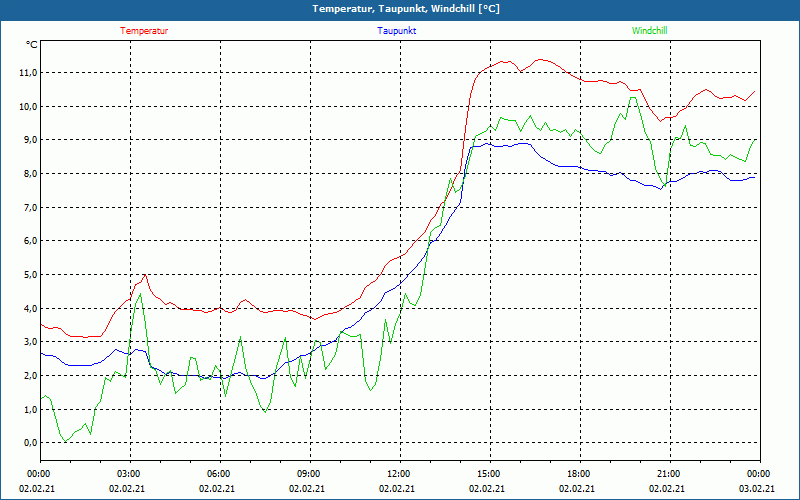Screen dimensions: 800x500
Task: Click the 03:00 time axis label
Action: pos(129,474)
